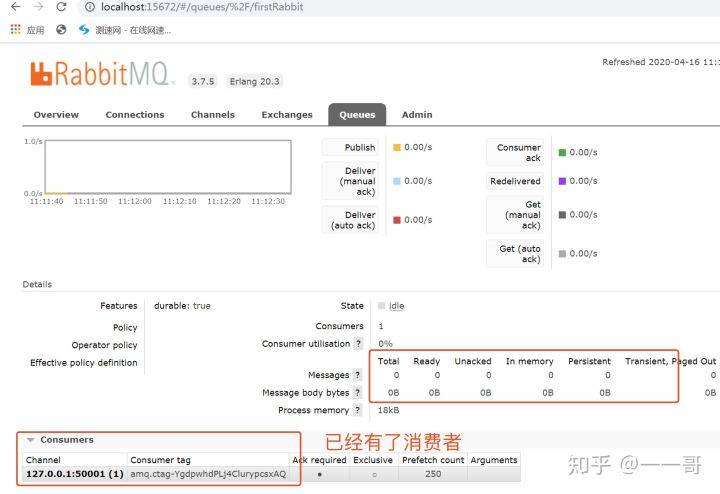The height and width of the screenshot is (494, 720).
Task: Click help icon beside Consumer utilisation
Action: click(358, 344)
